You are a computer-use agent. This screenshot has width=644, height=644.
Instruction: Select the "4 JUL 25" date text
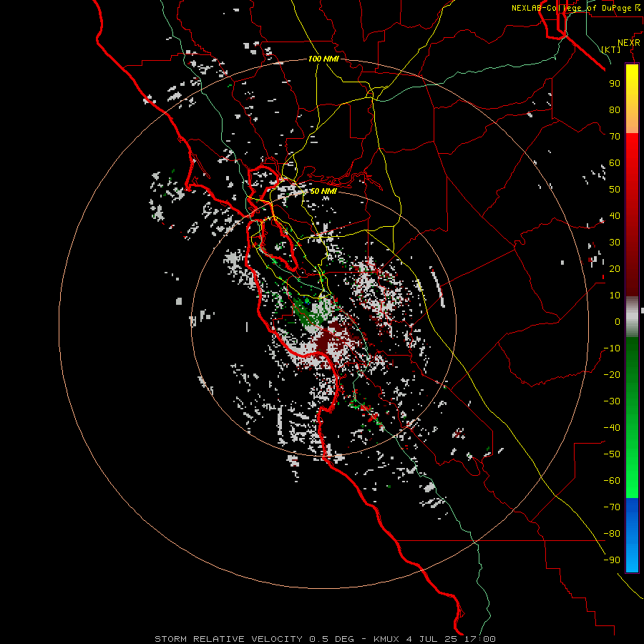coord(432,639)
